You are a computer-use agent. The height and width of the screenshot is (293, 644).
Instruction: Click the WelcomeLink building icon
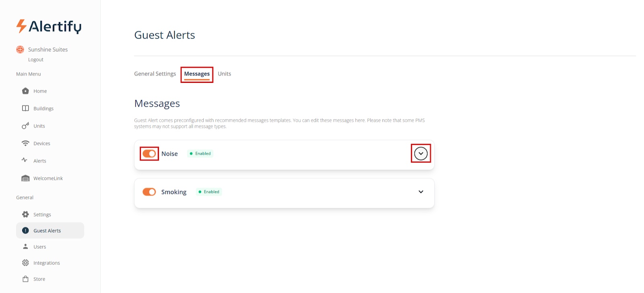pos(25,178)
